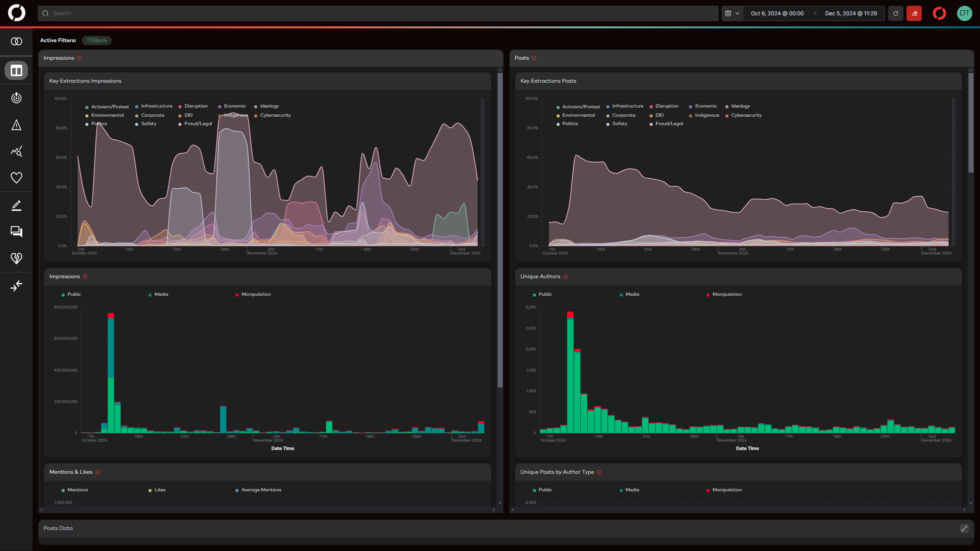Click Active Filters label
Screen dimensions: 980x551
58,41
